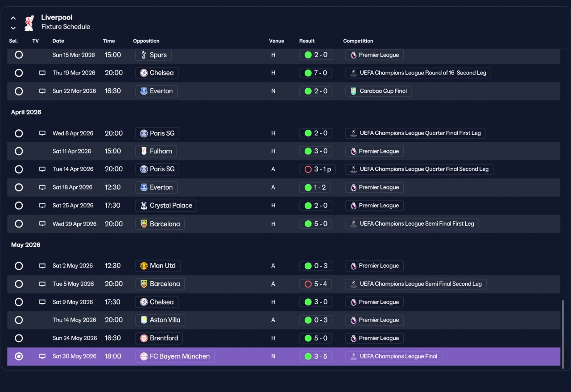Image resolution: width=571 pixels, height=392 pixels.
Task: Click the Sat 30 May 2026 date cell
Action: (74, 356)
